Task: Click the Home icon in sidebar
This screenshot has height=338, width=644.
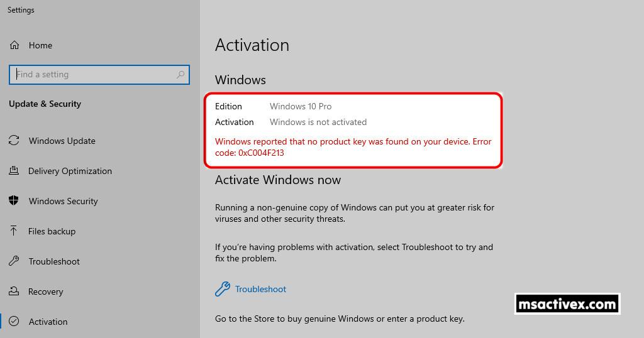Action: 14,45
